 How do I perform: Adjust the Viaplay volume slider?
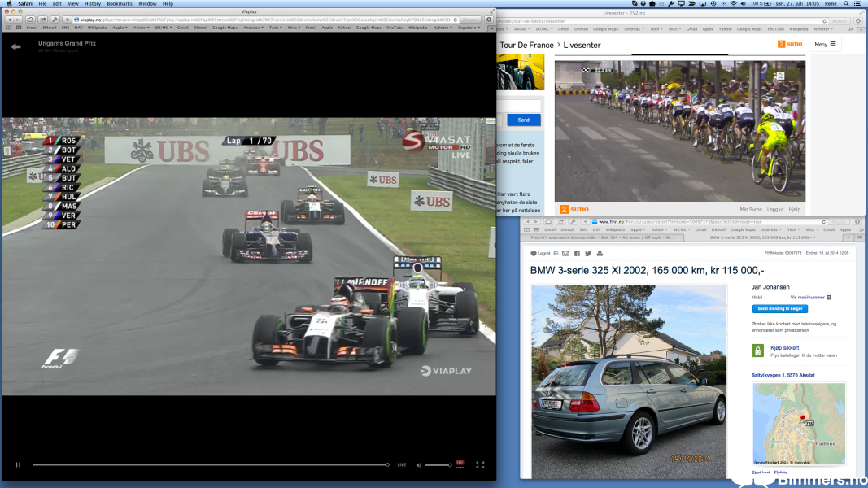pos(438,464)
